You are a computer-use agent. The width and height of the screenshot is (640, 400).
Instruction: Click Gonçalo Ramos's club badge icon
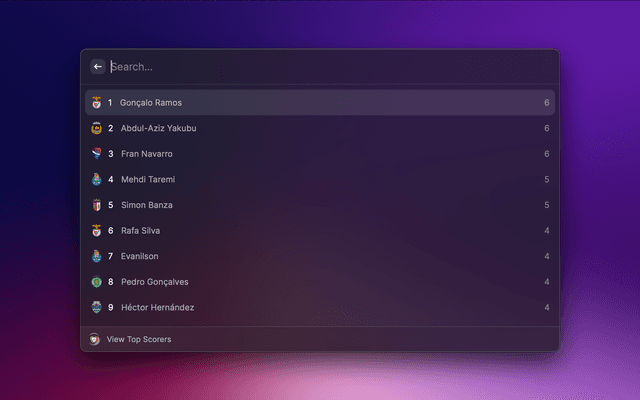(96, 103)
